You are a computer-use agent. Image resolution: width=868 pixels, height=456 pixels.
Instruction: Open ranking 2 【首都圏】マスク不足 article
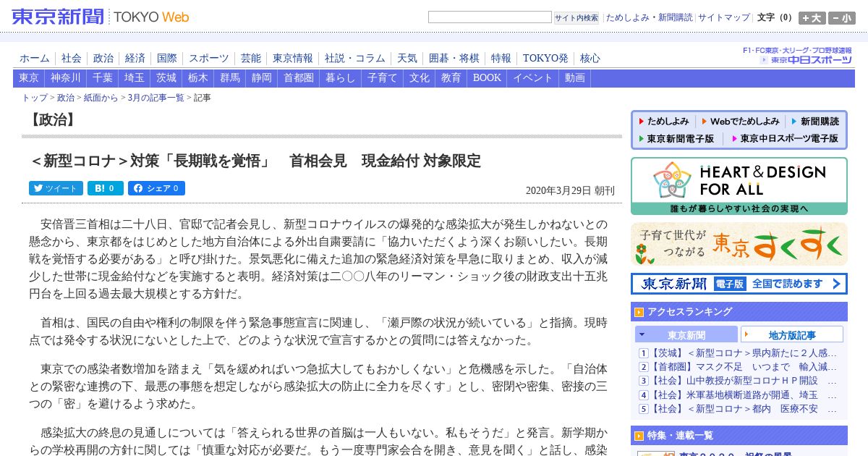coord(744,367)
